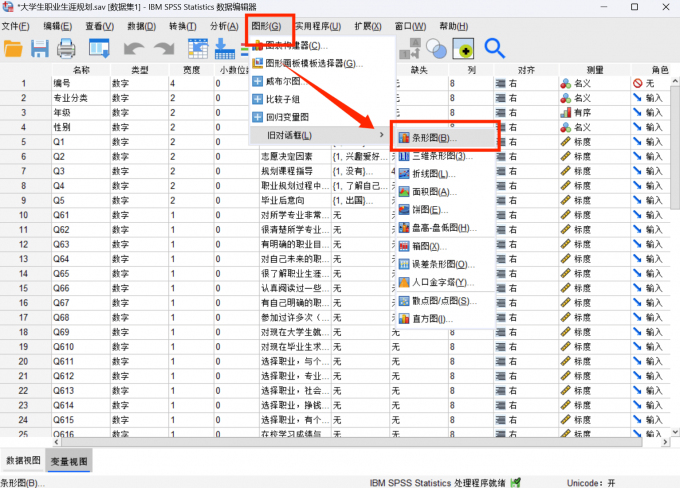
Task: Open the 转换(T) menu
Action: pos(183,26)
